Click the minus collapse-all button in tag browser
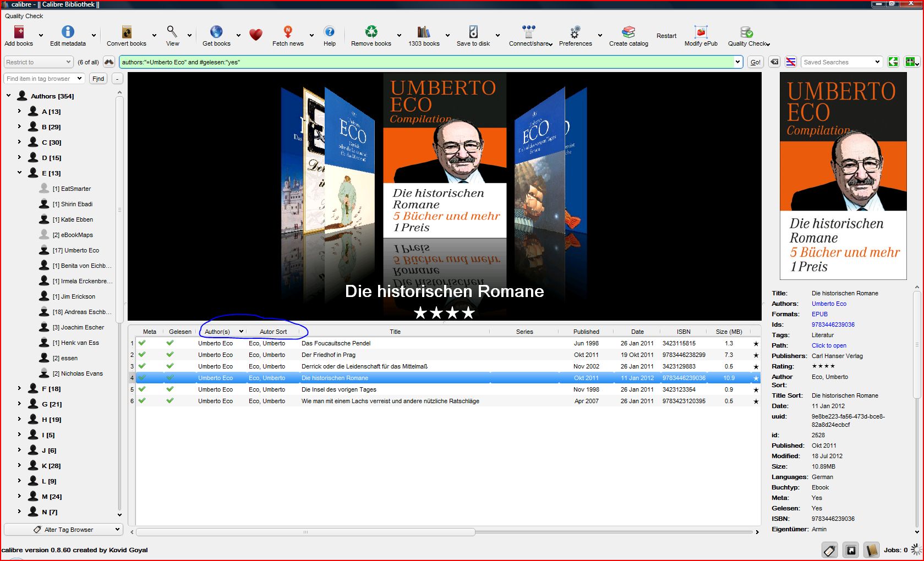 (x=117, y=79)
